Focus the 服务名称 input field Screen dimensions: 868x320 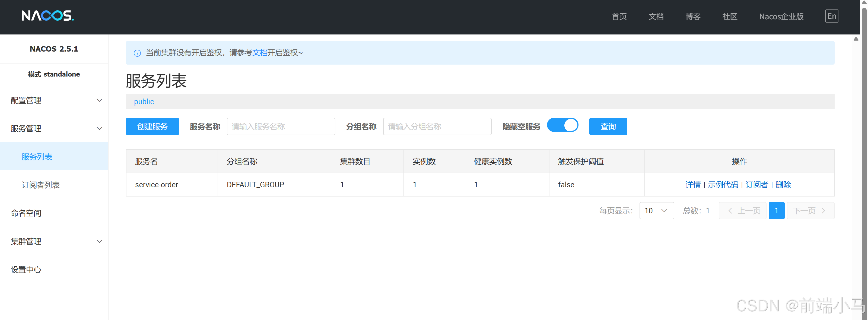[281, 126]
